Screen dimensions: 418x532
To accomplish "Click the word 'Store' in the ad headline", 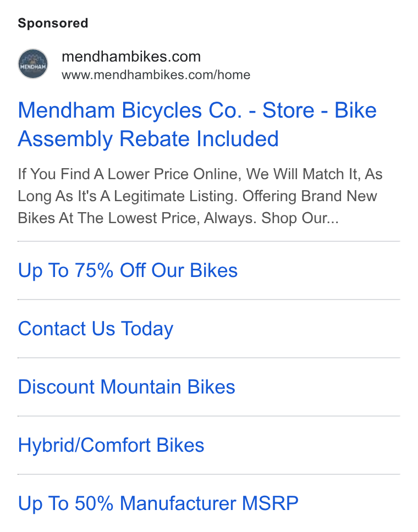I will click(x=288, y=110).
